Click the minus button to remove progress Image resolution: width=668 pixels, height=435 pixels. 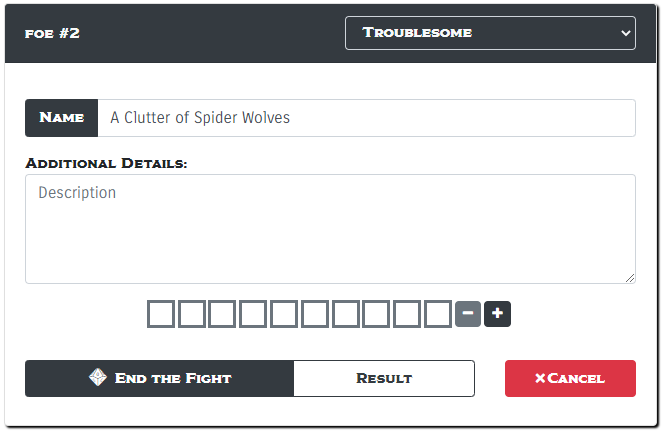[468, 314]
